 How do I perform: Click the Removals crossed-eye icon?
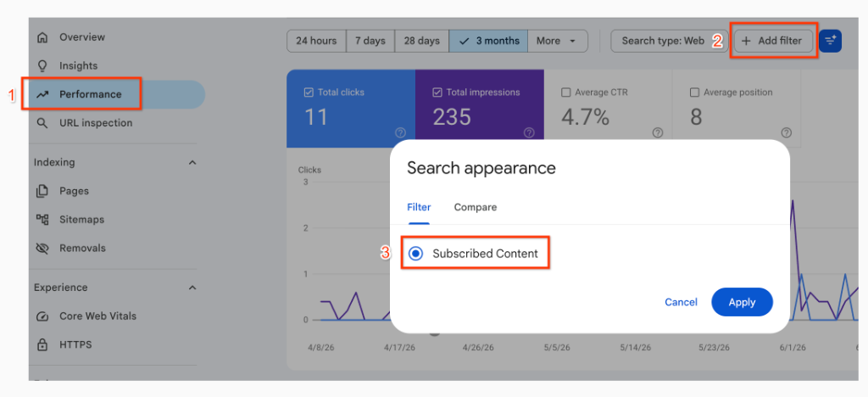(x=42, y=248)
